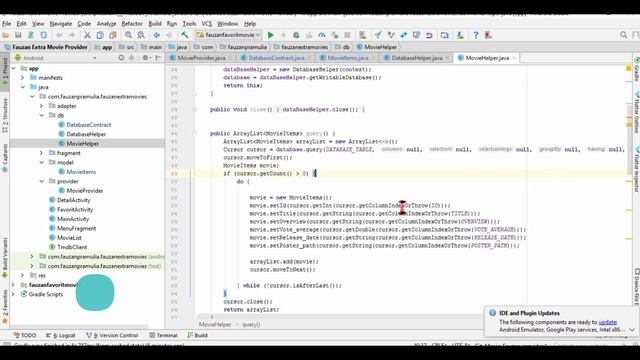
Task: Collapse the java folder
Action: click(x=22, y=87)
